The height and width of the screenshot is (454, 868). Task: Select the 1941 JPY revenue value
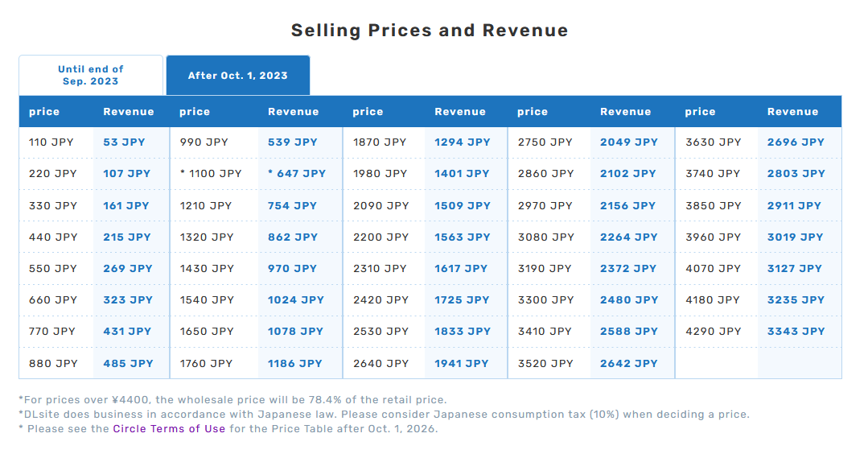tap(461, 364)
